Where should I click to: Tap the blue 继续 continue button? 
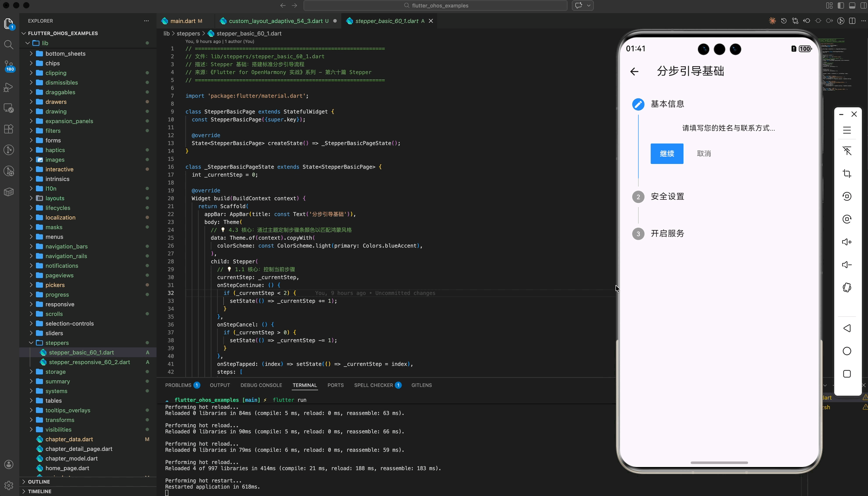[666, 154]
